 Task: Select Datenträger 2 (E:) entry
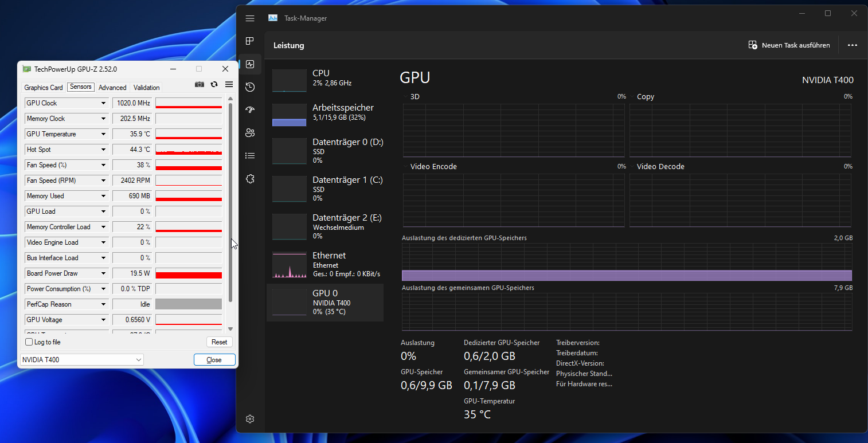pos(325,226)
